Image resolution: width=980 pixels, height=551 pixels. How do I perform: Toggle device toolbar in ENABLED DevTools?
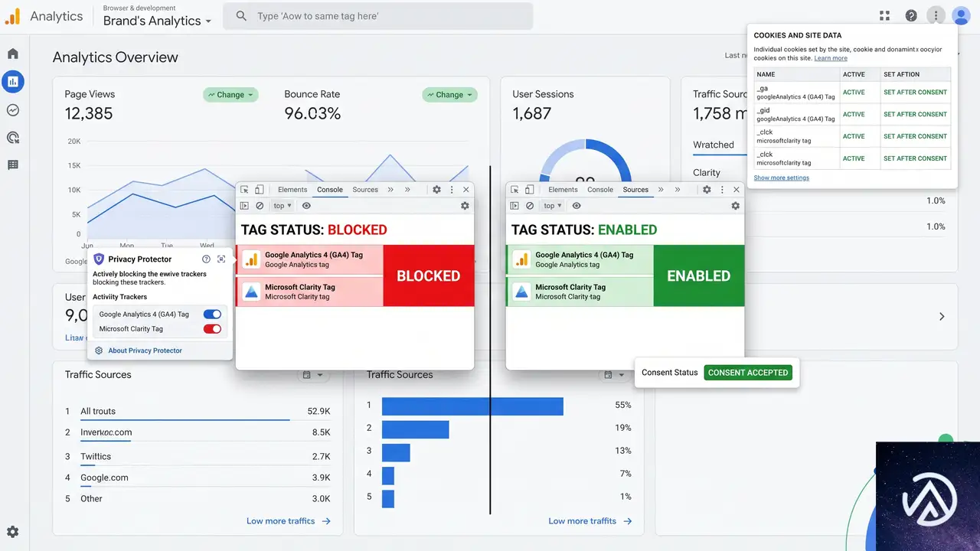(x=530, y=190)
